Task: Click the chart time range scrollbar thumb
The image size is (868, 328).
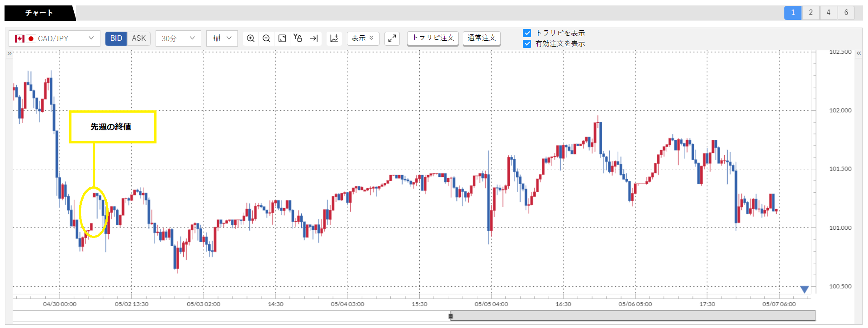Action: click(x=633, y=316)
